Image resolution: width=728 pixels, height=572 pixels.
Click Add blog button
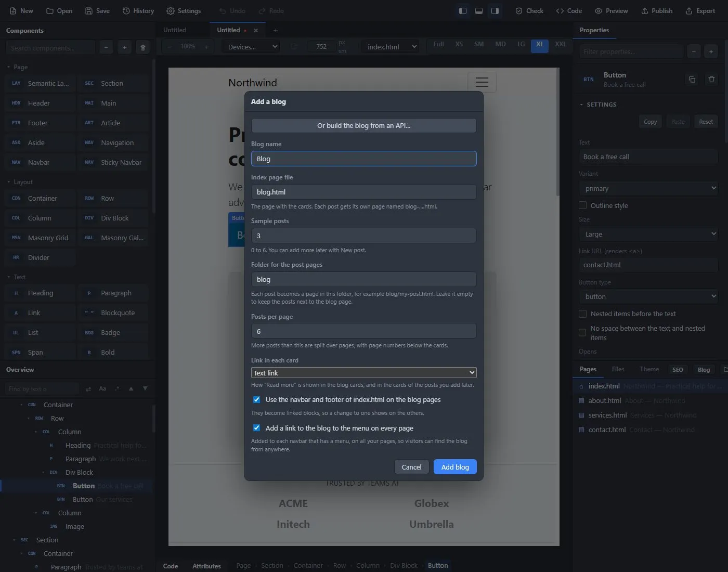point(455,467)
